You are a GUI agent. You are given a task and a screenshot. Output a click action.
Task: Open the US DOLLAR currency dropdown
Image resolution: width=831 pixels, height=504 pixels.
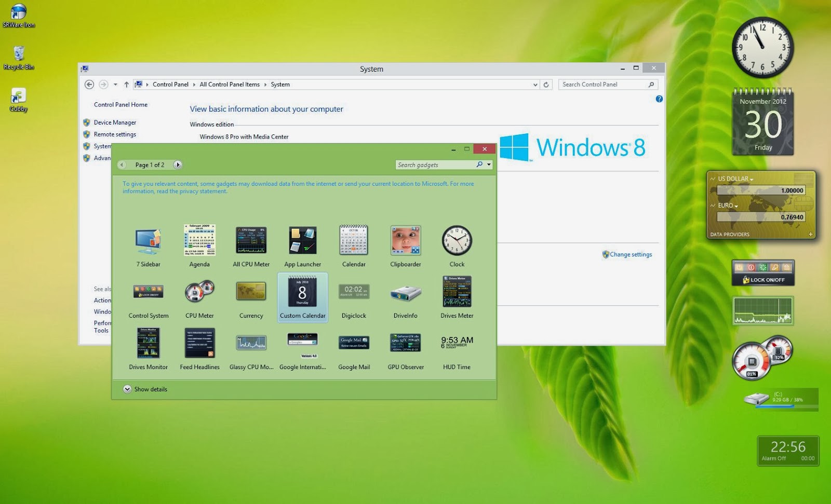click(736, 179)
